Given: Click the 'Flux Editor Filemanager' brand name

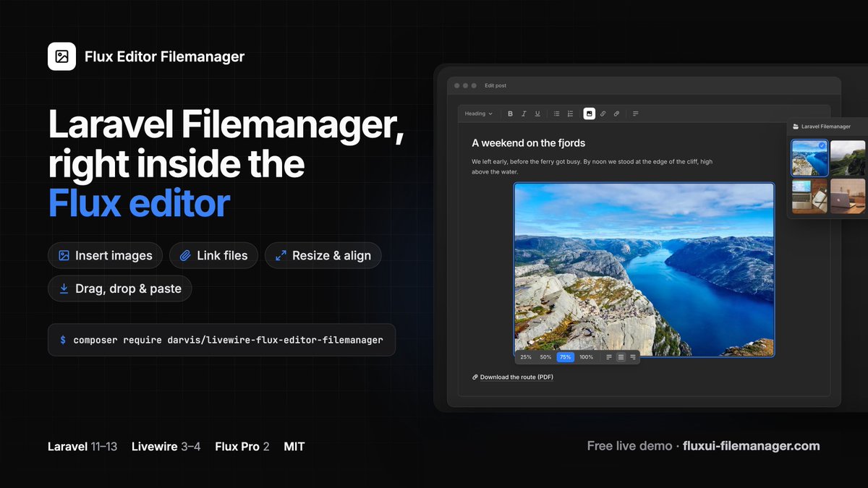Looking at the screenshot, I should pyautogui.click(x=164, y=56).
